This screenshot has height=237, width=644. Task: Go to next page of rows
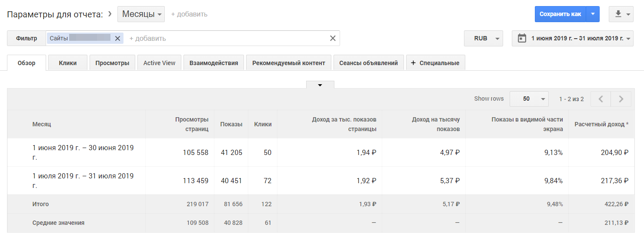tap(621, 99)
